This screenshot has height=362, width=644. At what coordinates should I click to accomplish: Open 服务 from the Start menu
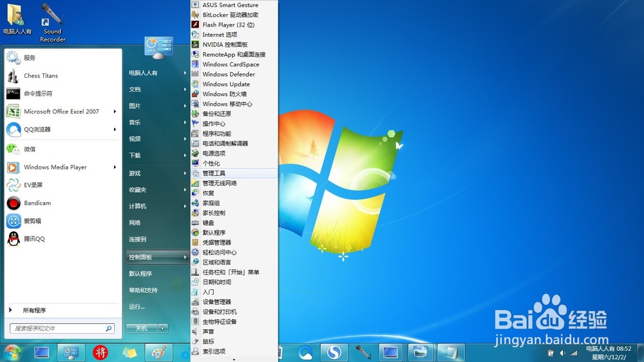pos(63,58)
